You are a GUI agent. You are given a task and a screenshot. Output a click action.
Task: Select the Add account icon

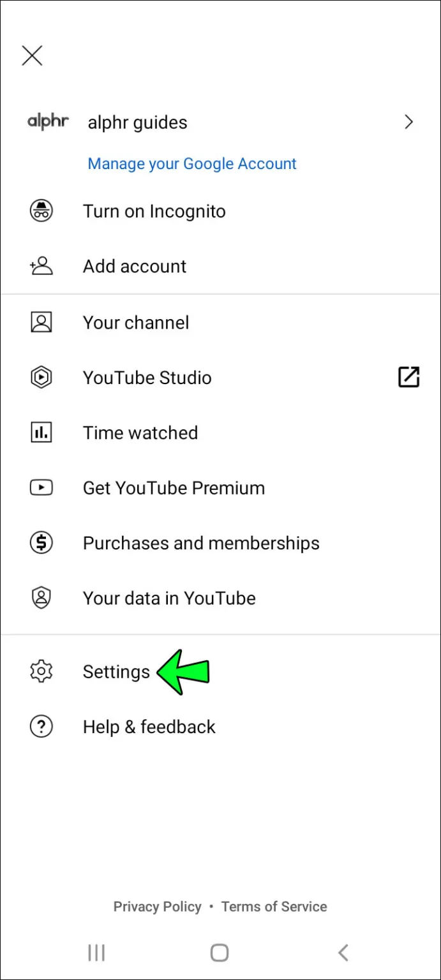pos(40,266)
